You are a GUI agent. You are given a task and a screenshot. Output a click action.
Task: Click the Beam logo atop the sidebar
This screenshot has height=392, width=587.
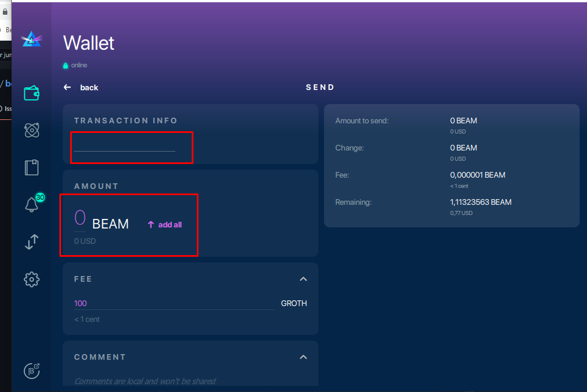[31, 39]
